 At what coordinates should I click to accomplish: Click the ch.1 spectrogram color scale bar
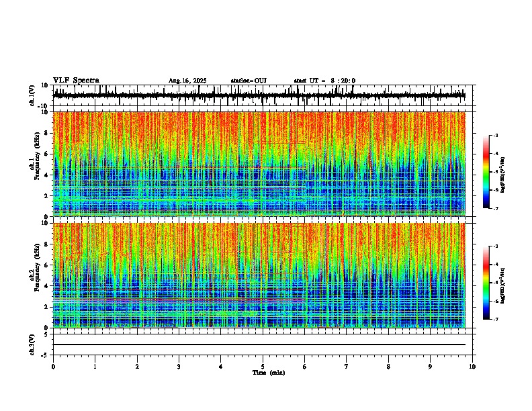pyautogui.click(x=486, y=172)
